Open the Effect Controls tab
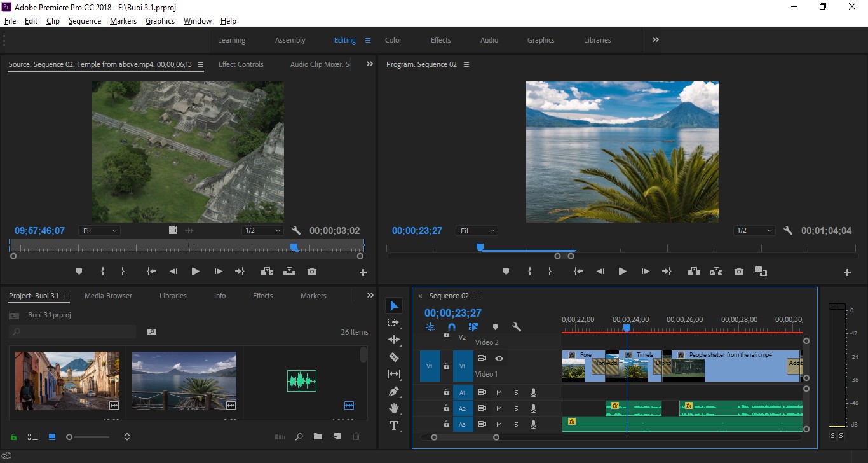The width and height of the screenshot is (868, 463). 241,64
